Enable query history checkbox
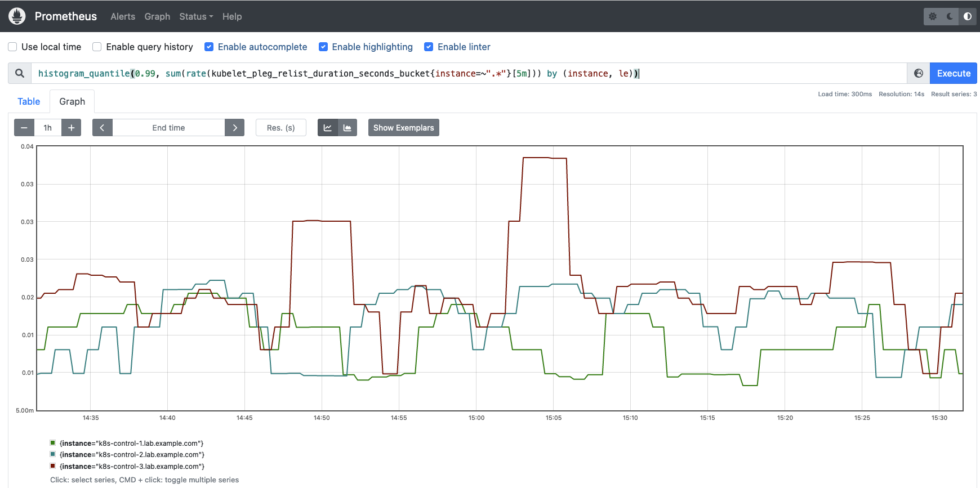The width and height of the screenshot is (980, 488). coord(97,47)
